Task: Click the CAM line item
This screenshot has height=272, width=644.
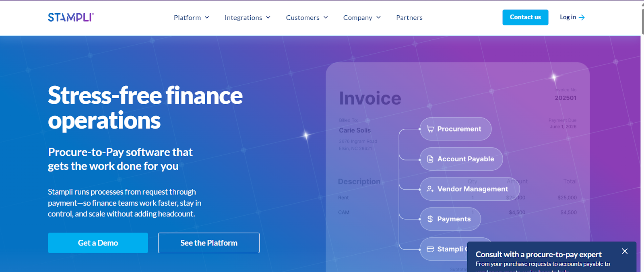Action: coord(344,212)
